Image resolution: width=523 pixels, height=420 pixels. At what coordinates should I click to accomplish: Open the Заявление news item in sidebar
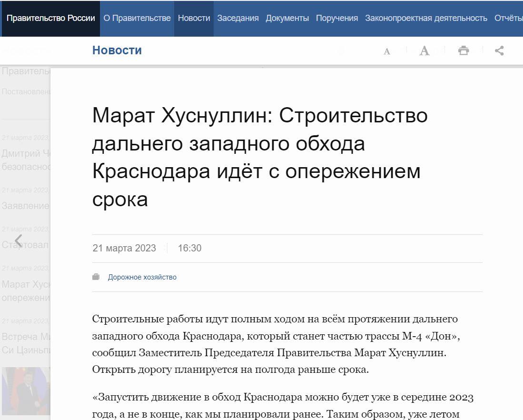26,206
